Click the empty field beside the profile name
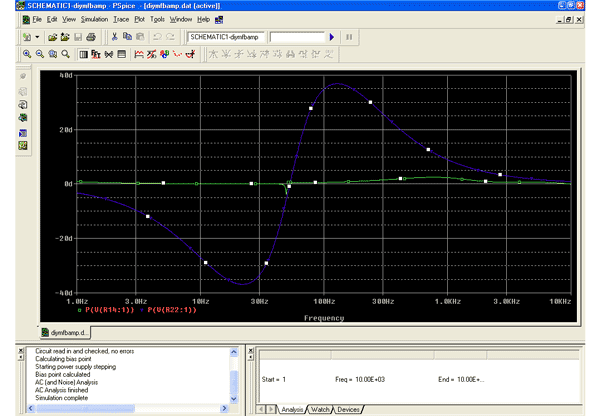 click(x=297, y=37)
